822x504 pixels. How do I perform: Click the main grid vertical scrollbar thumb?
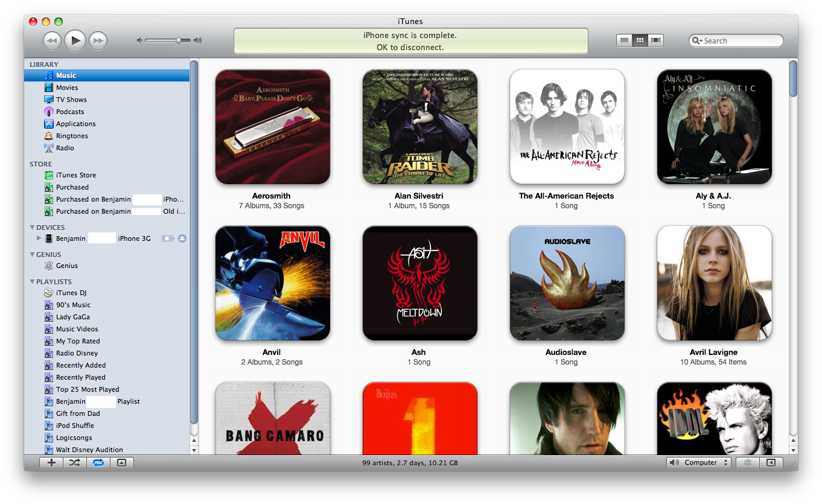click(x=793, y=78)
